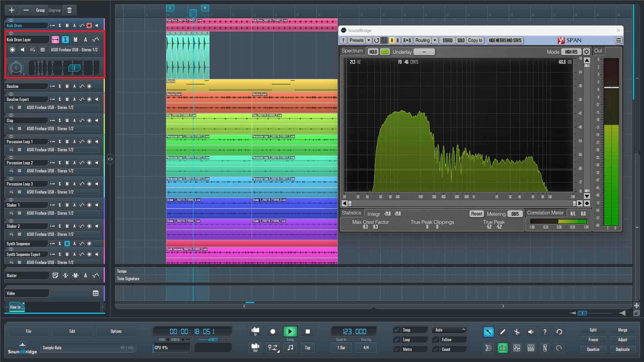Click the undo arrow in bottom toolbar

click(559, 332)
